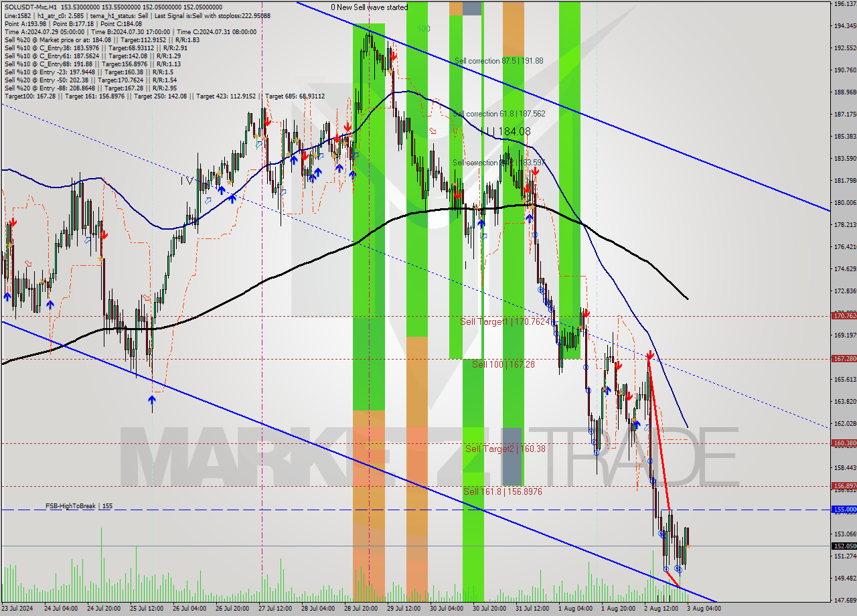Select the '| | | 184.08' price label
The width and height of the screenshot is (857, 616).
point(508,132)
